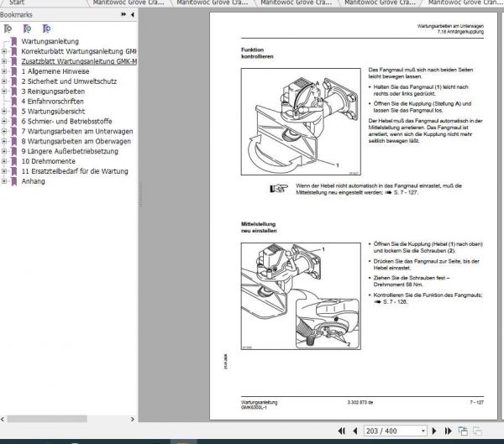Expand the Zusatzblatt Wartungsanleitung bookmark
The height and width of the screenshot is (444, 504).
4,61
